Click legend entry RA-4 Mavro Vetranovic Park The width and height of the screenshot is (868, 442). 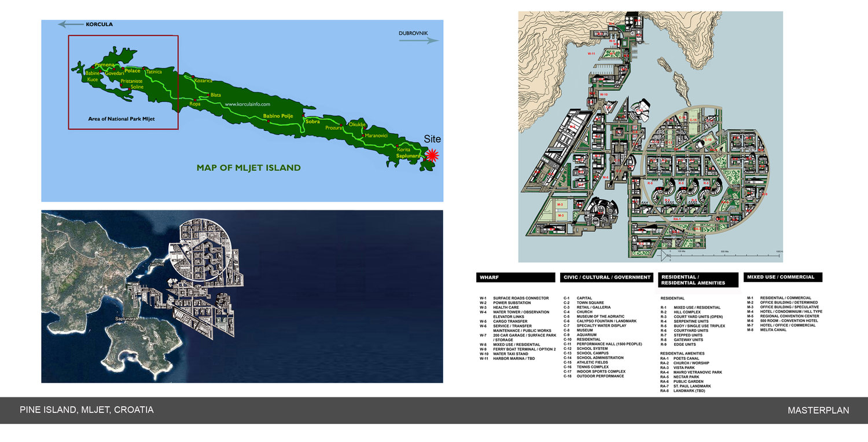pos(692,372)
